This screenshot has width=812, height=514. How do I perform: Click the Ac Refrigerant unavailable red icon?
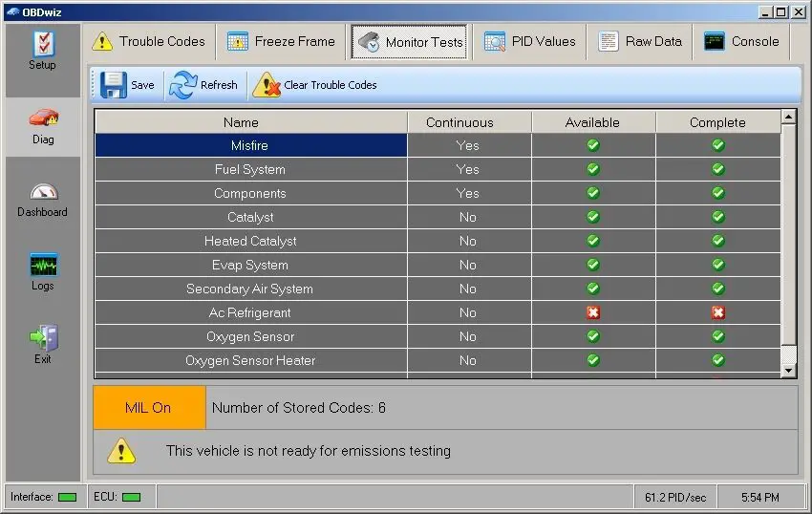(593, 312)
